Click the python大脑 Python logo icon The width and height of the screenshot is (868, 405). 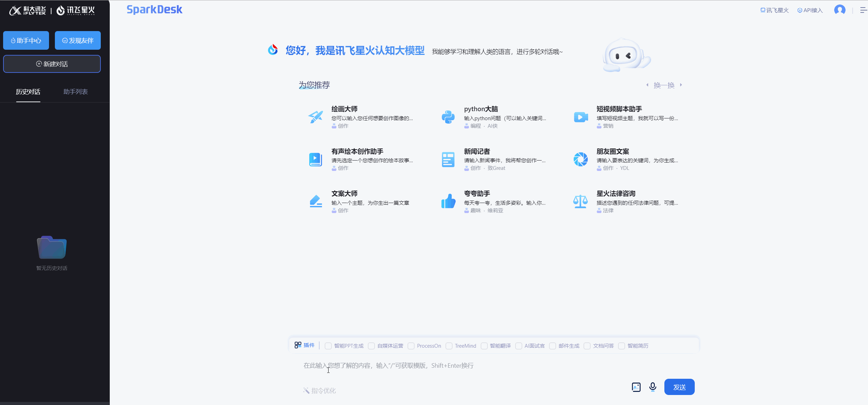(448, 117)
